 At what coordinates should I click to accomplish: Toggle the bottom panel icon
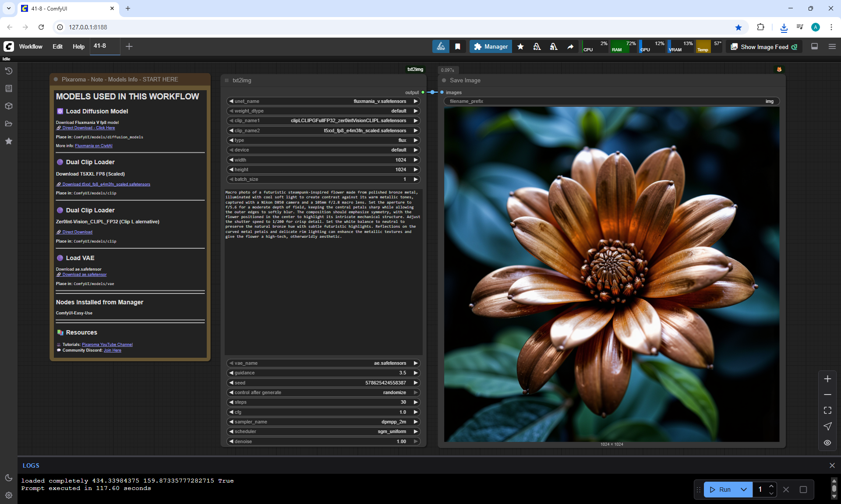pyautogui.click(x=814, y=46)
